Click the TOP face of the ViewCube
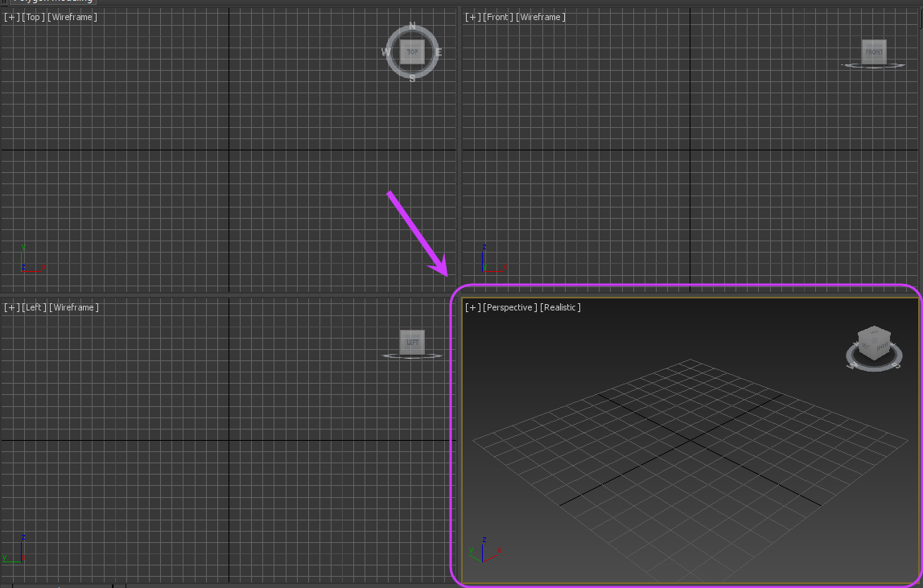The image size is (923, 588). [412, 51]
